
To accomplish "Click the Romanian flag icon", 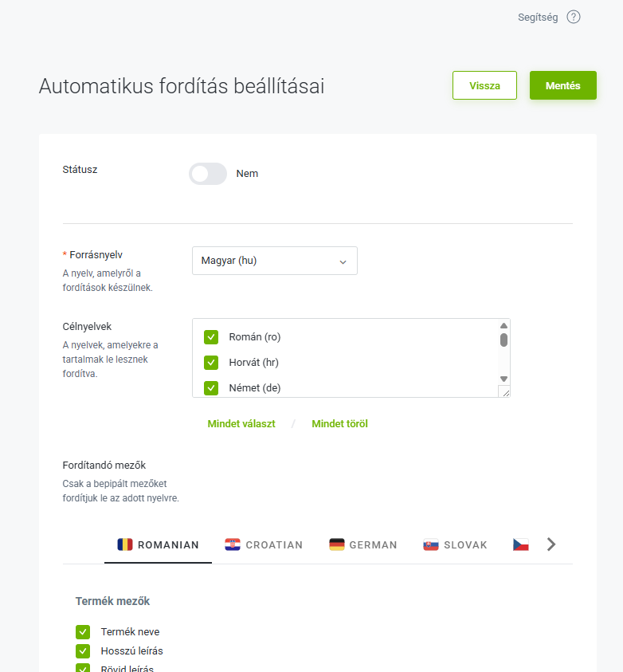I will [x=125, y=544].
